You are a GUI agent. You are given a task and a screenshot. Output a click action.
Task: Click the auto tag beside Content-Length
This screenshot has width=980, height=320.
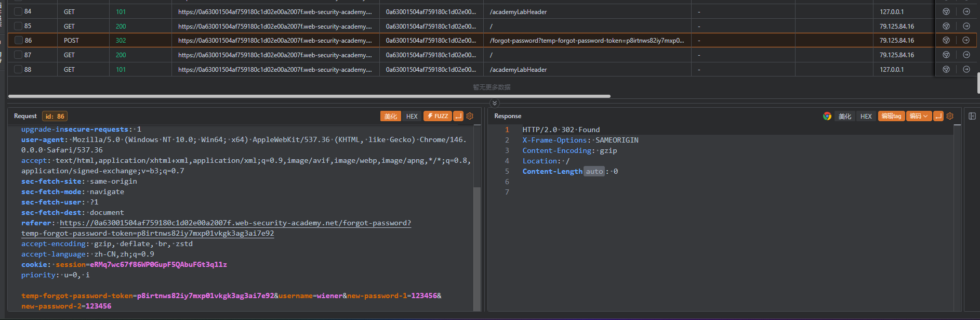click(594, 171)
